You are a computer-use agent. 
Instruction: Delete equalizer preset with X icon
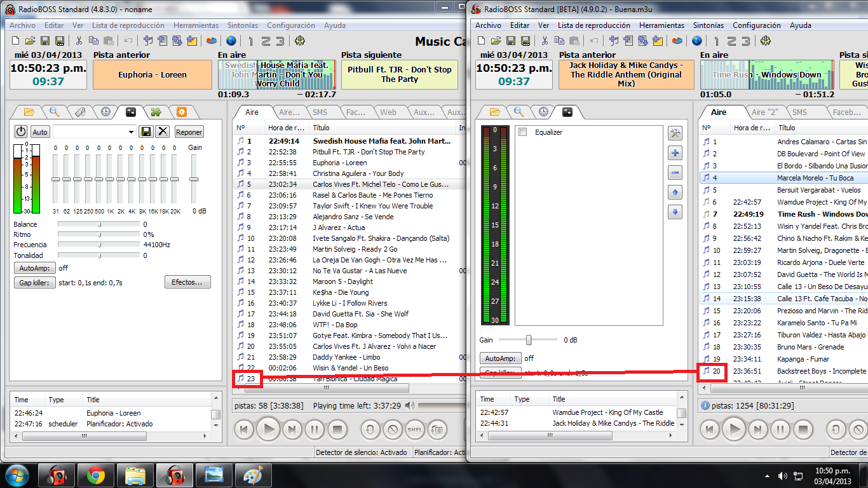click(163, 132)
